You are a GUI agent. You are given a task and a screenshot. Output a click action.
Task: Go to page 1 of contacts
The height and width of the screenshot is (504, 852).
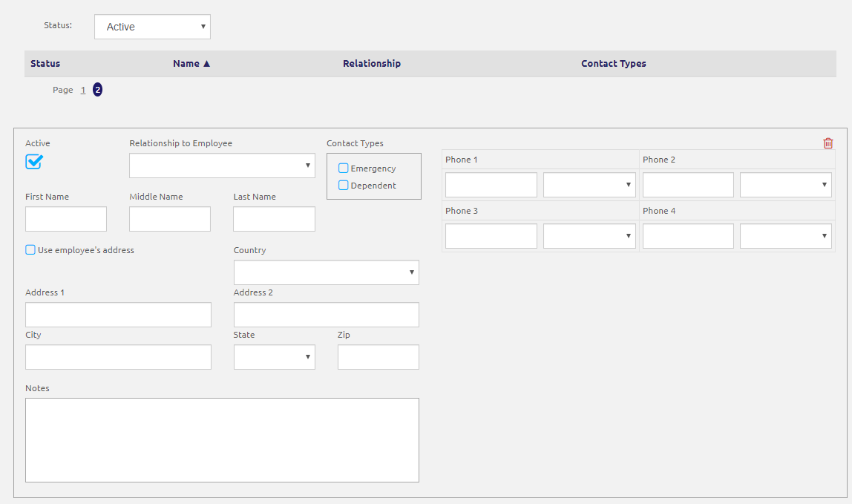coord(82,89)
